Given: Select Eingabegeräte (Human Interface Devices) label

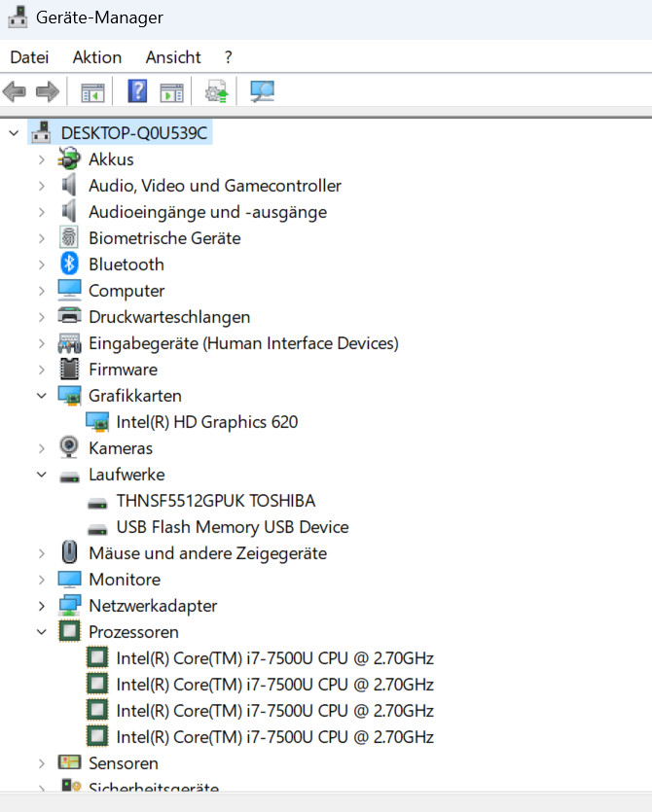Looking at the screenshot, I should 243,343.
